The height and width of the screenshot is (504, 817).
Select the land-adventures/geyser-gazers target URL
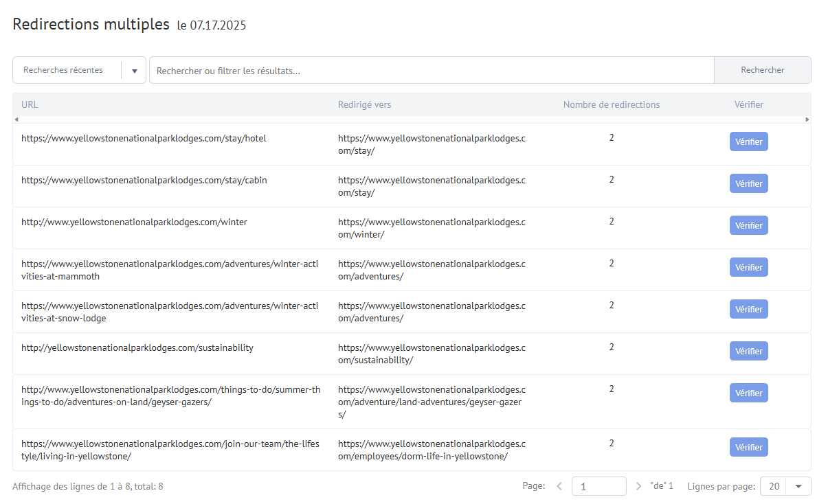432,402
